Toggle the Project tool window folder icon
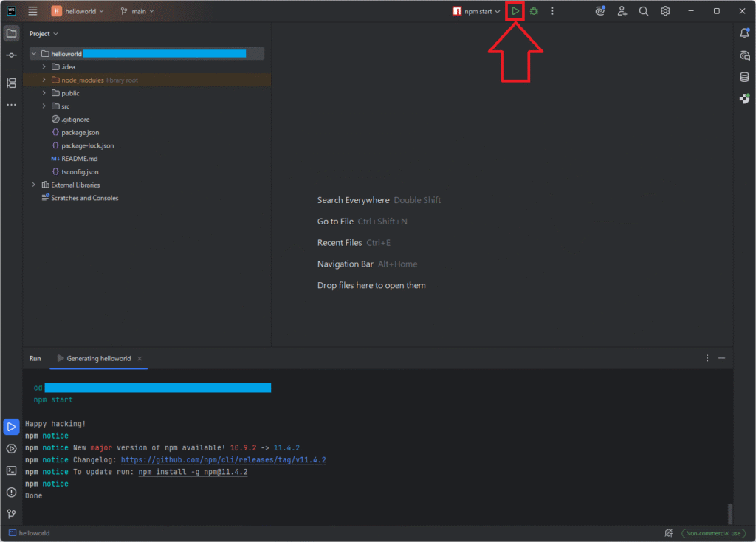The image size is (756, 542). 11,33
